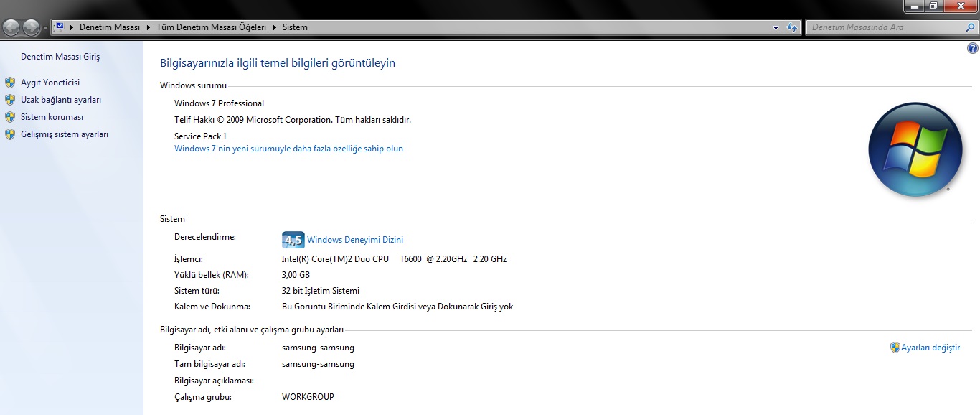Click samsung-samsung beside Bilgisayar adı
This screenshot has width=980, height=415.
click(318, 348)
